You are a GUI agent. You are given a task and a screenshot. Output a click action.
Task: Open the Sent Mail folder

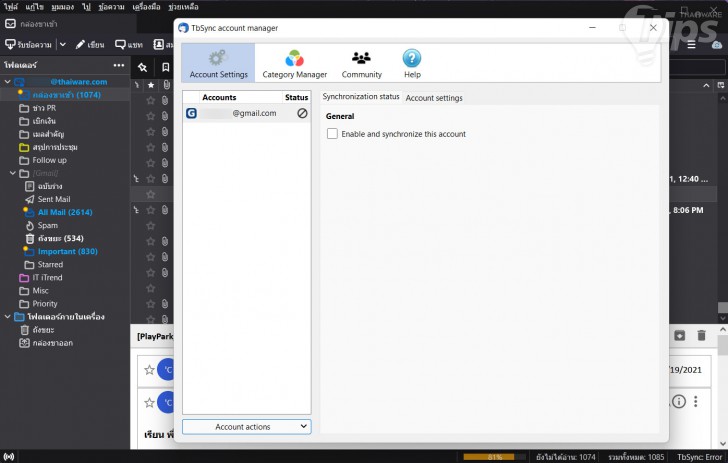pyautogui.click(x=54, y=199)
